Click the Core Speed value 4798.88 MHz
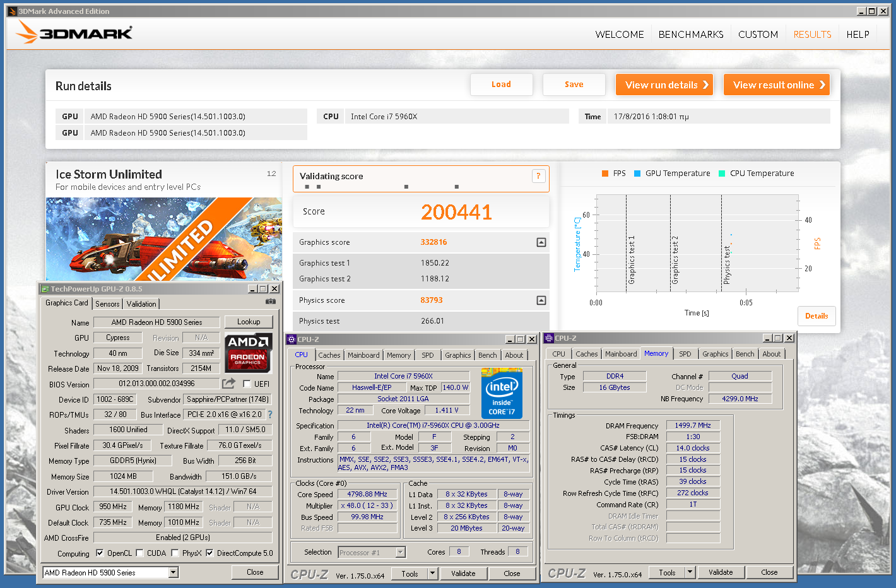The height and width of the screenshot is (588, 896). click(x=367, y=494)
